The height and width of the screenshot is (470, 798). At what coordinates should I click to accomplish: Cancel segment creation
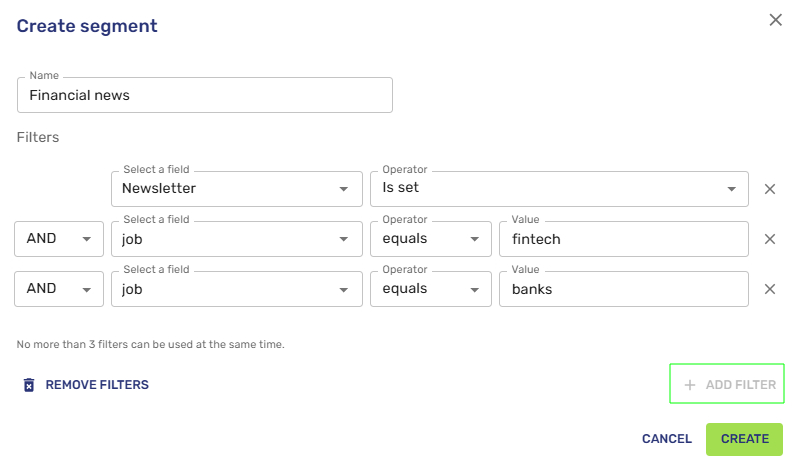(x=667, y=439)
